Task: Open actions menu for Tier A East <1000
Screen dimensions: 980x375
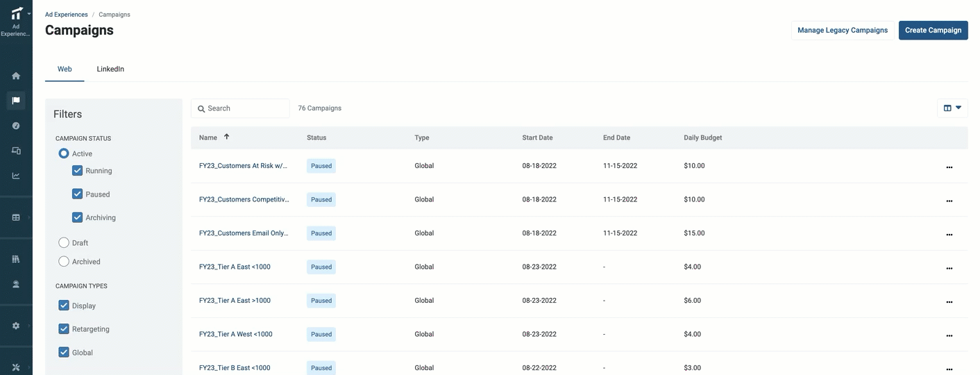Action: point(949,268)
